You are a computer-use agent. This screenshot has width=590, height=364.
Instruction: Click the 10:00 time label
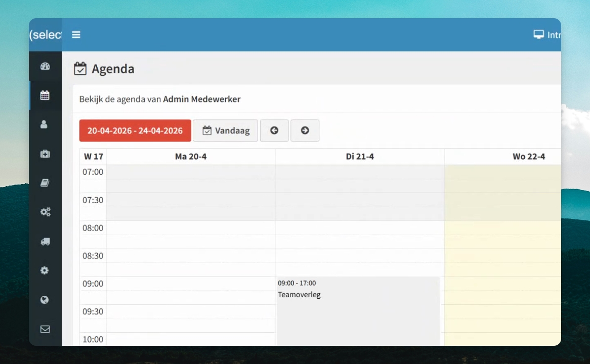tap(93, 339)
